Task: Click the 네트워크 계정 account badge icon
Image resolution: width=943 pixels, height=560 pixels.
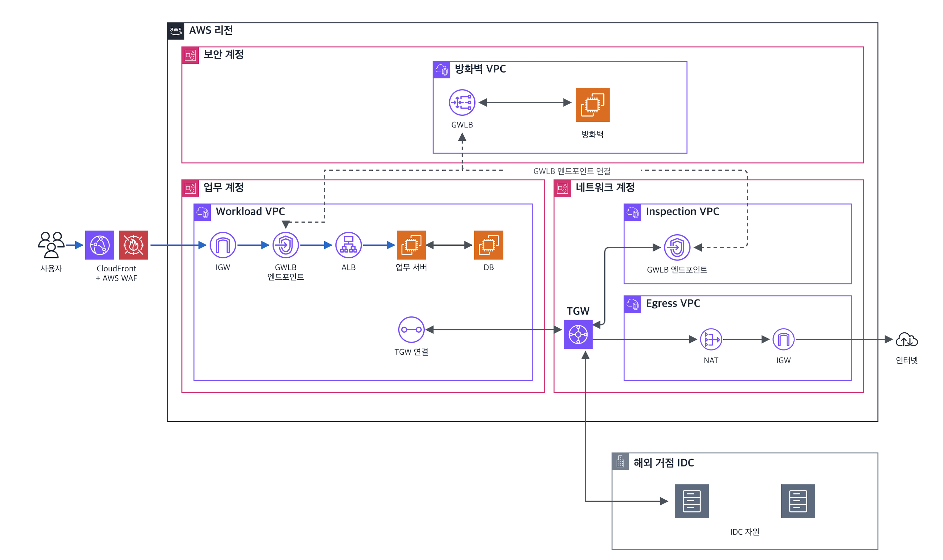Action: tap(562, 188)
